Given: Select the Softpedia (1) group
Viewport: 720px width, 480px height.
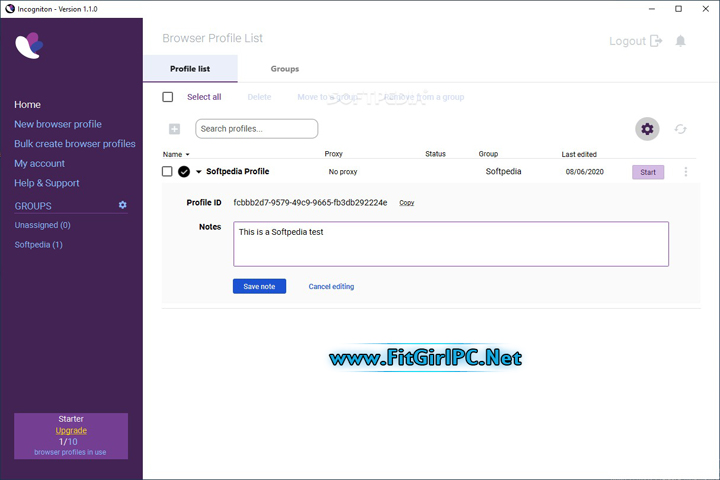Looking at the screenshot, I should click(x=38, y=244).
